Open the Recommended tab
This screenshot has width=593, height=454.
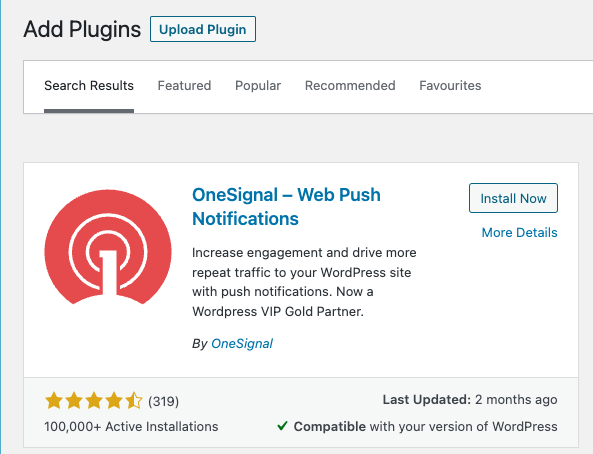[350, 86]
